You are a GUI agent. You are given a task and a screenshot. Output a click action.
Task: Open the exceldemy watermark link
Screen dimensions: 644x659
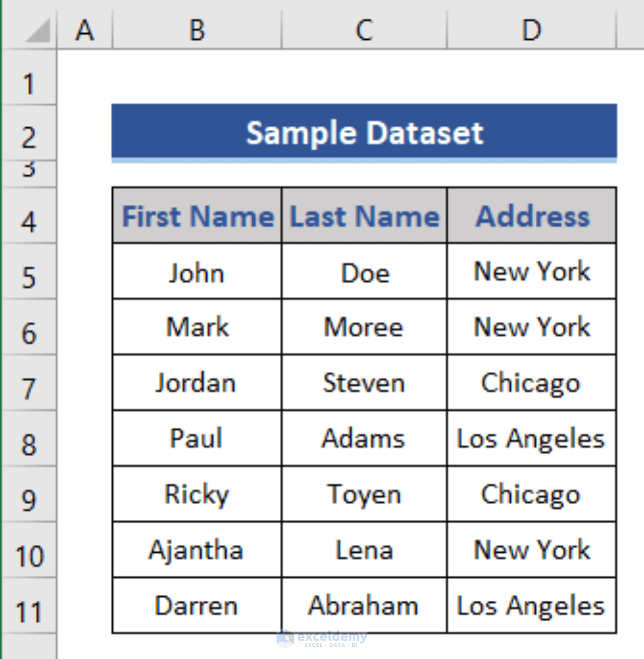[330, 637]
